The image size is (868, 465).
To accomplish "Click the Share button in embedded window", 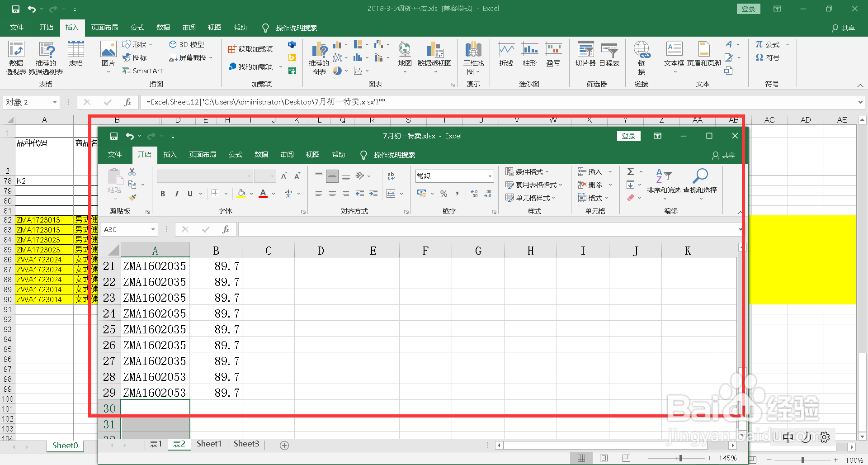I will [724, 155].
